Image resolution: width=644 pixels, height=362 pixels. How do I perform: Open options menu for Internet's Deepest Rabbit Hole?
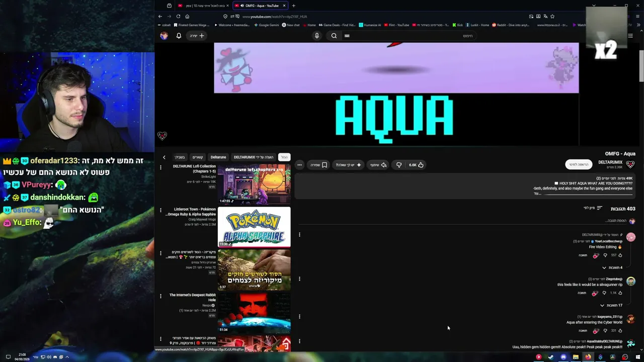pos(161,296)
